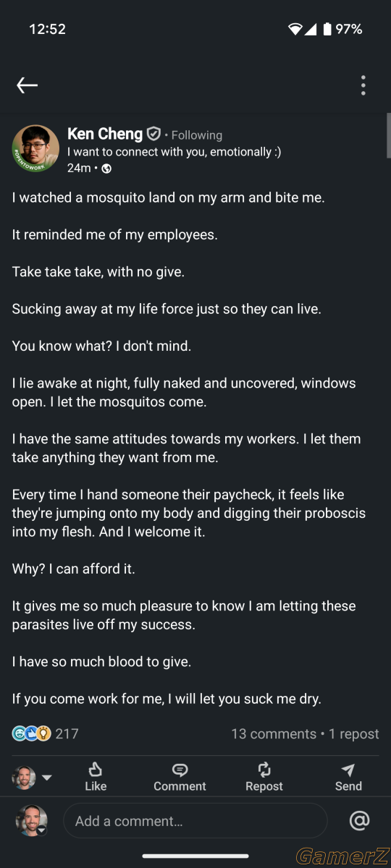The image size is (391, 868).
Task: Go back using the arrow icon
Action: tap(27, 85)
